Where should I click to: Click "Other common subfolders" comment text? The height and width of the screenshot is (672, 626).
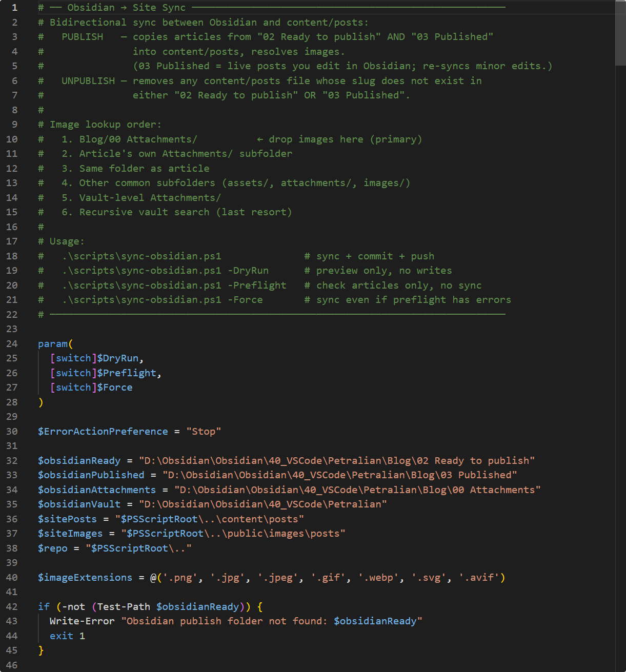148,183
